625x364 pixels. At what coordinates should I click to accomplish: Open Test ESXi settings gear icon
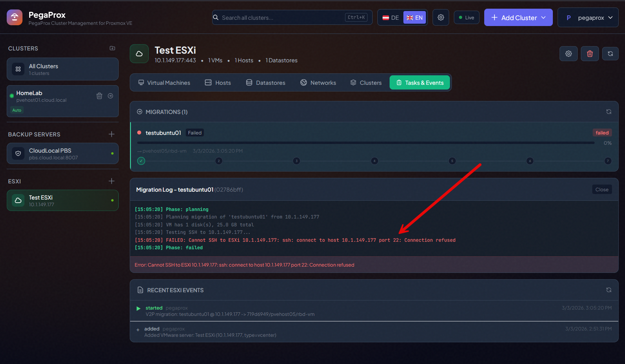pos(569,54)
